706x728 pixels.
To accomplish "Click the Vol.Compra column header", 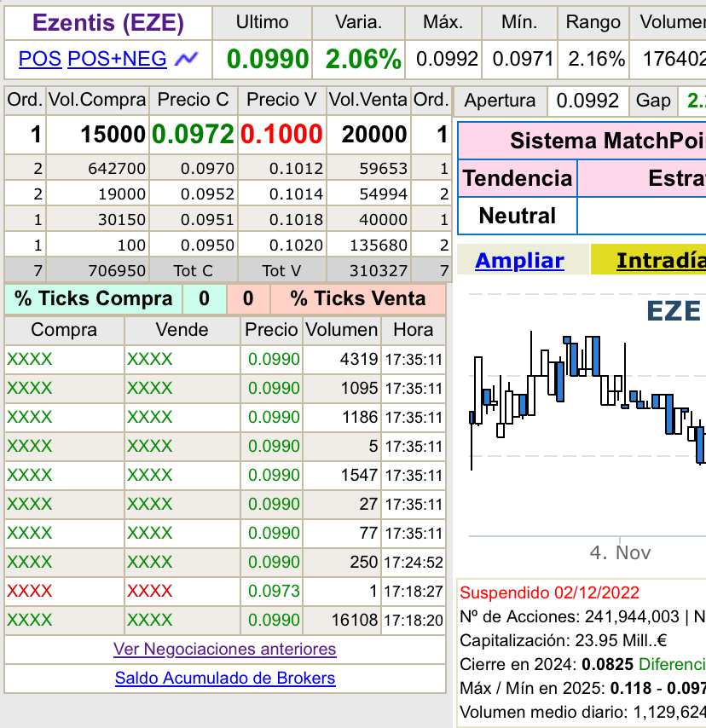I will pyautogui.click(x=97, y=101).
